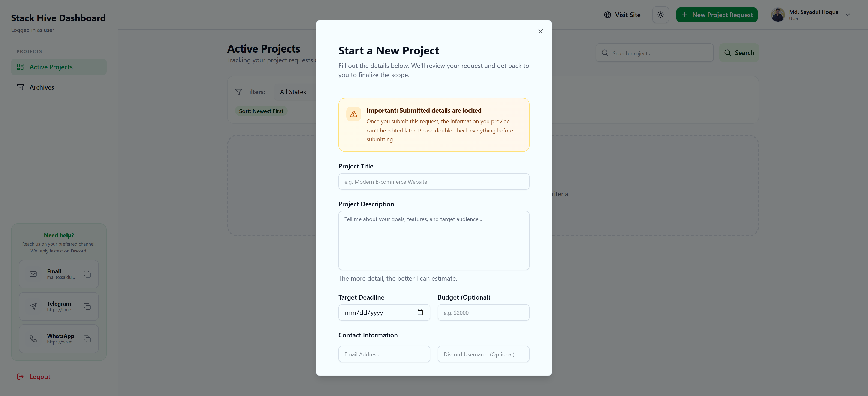Click the Stack Hive Dashboard title
Image resolution: width=868 pixels, height=396 pixels.
[58, 18]
